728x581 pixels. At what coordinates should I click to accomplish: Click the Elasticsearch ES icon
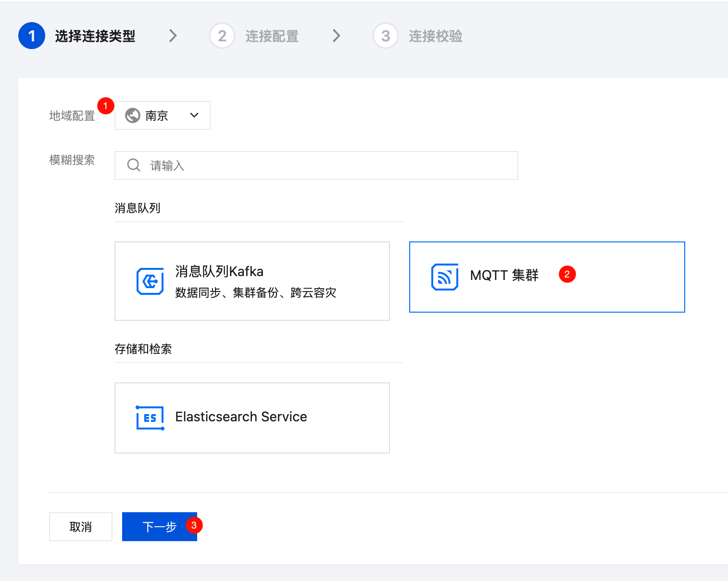150,417
